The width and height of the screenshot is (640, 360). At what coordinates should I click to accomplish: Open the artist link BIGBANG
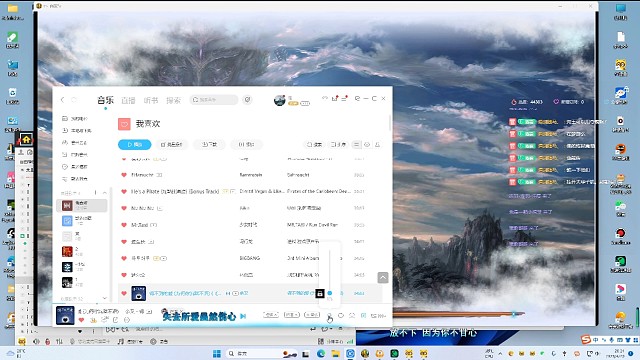[249, 258]
